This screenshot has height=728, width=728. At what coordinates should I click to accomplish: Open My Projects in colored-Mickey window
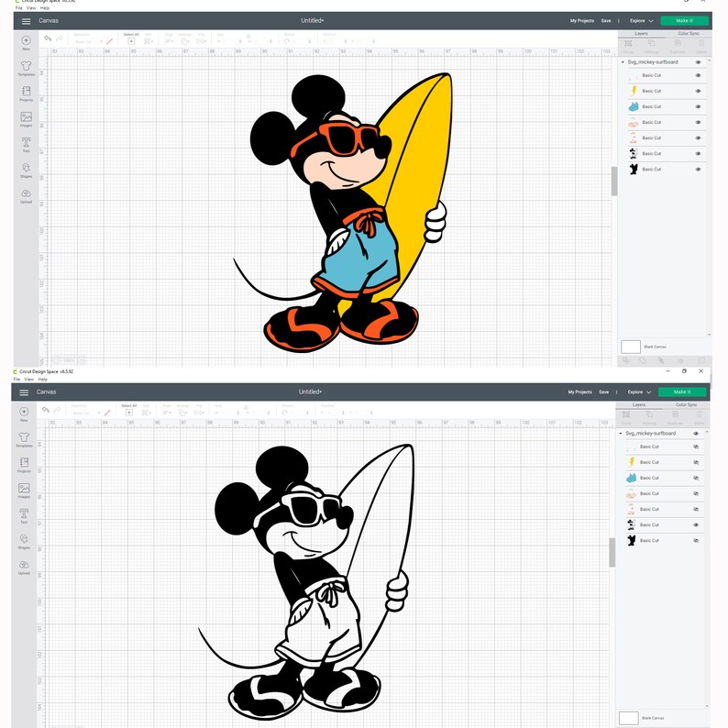point(581,21)
